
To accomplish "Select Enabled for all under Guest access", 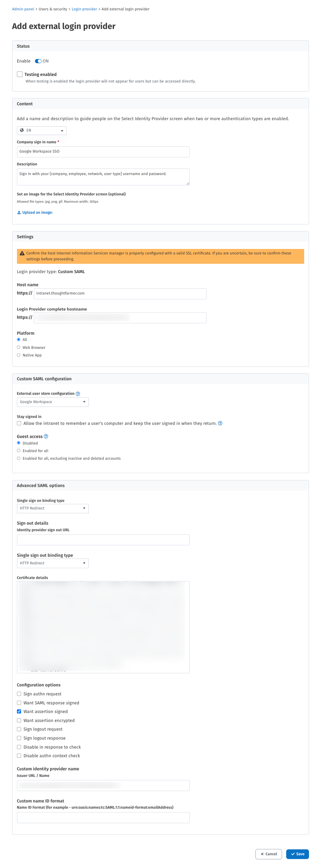I will click(19, 450).
